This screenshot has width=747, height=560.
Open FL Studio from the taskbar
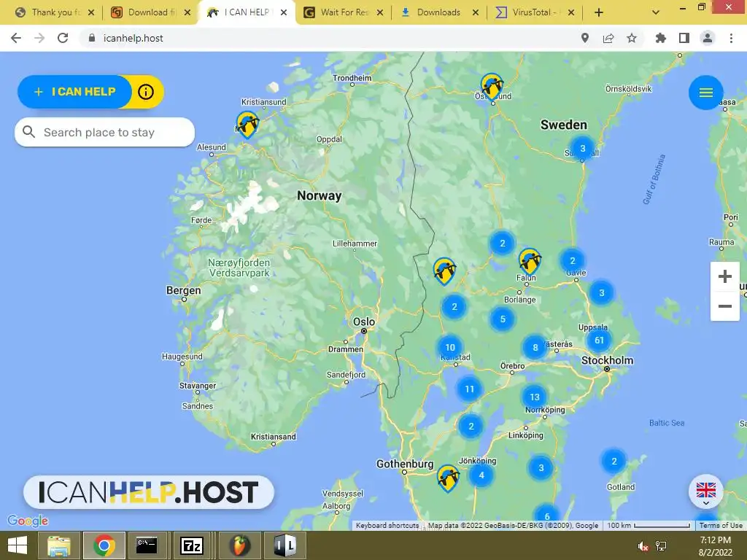coord(240,545)
